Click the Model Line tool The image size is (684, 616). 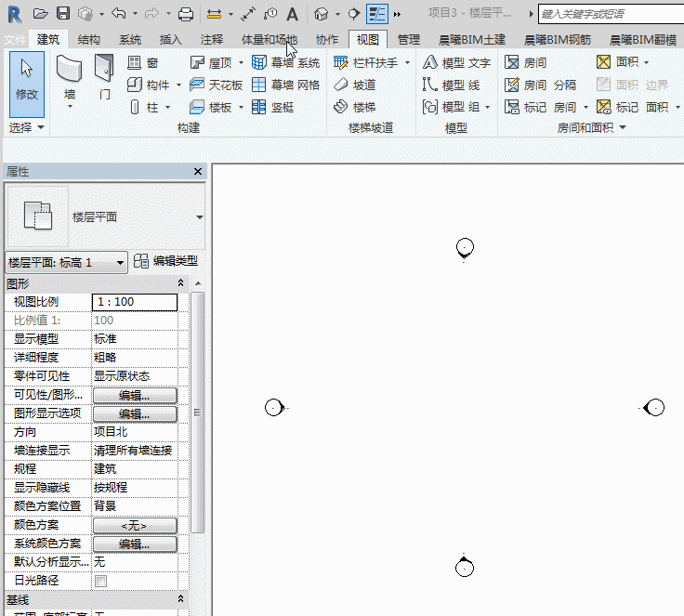pyautogui.click(x=451, y=85)
